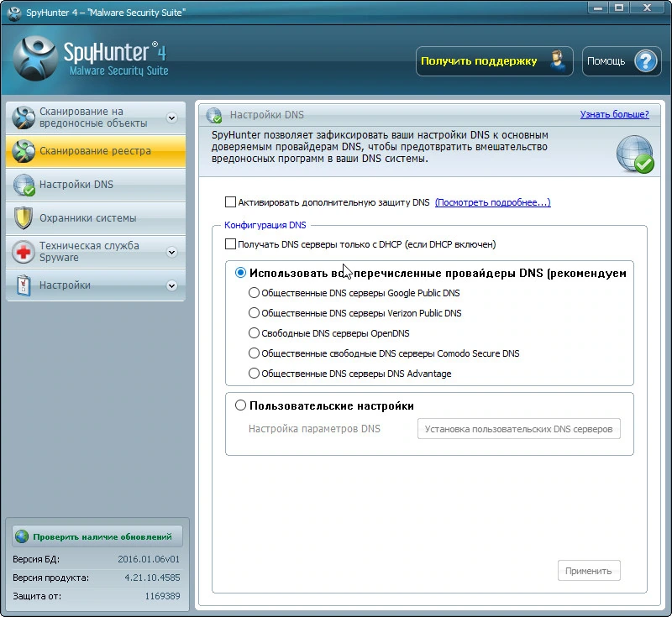Click the malware scan magnifier icon in sidebar

24,118
